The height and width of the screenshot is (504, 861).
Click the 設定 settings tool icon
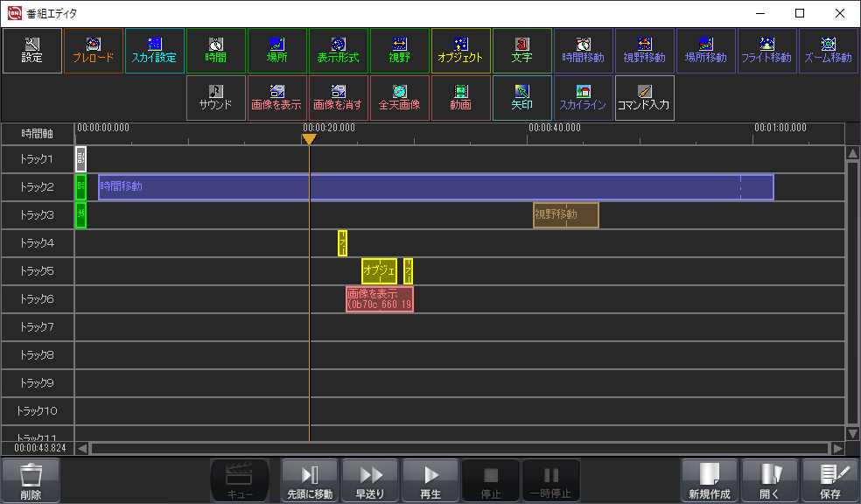(32, 51)
